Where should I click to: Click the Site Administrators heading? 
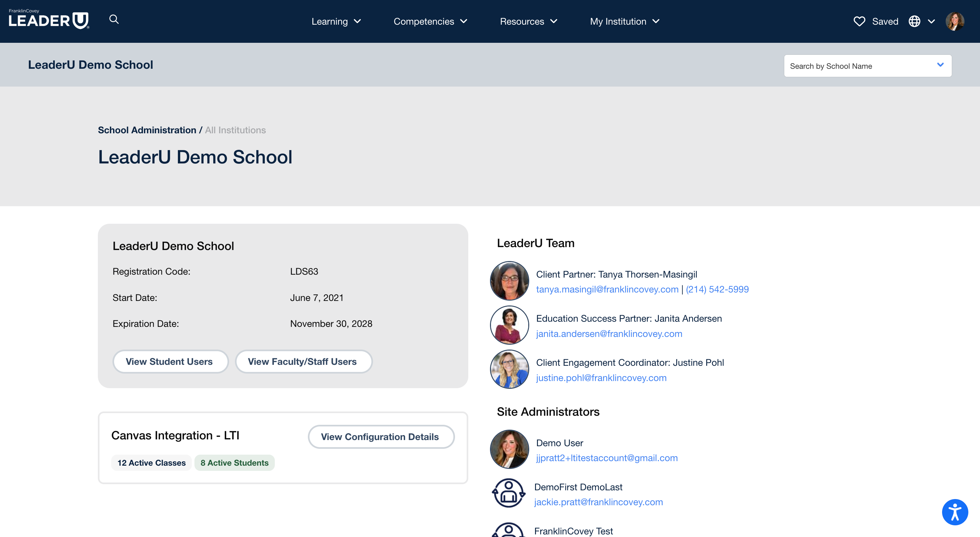(548, 412)
